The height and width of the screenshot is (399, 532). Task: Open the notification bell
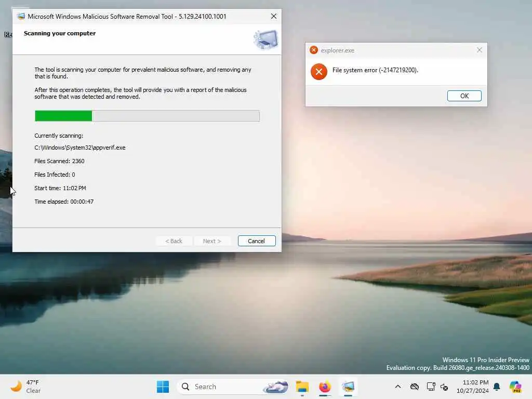point(497,387)
